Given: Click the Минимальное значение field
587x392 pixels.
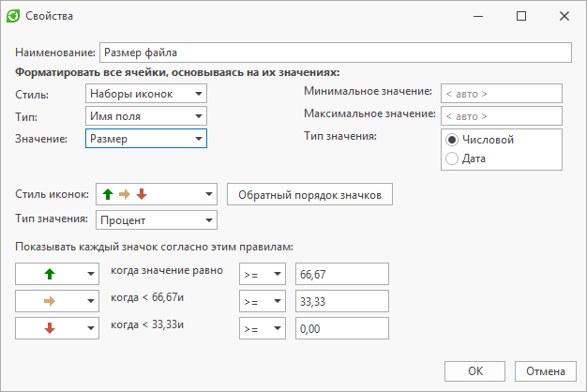Looking at the screenshot, I should coord(502,94).
